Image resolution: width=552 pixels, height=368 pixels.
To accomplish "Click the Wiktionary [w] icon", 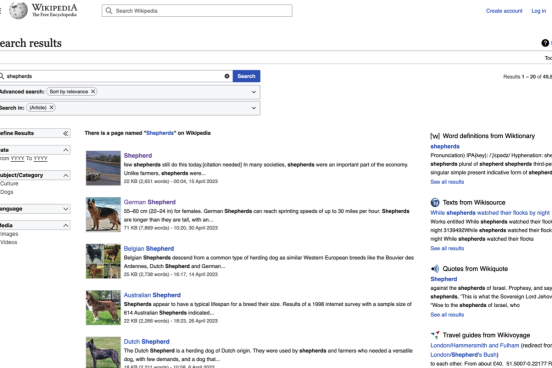I will click(435, 136).
